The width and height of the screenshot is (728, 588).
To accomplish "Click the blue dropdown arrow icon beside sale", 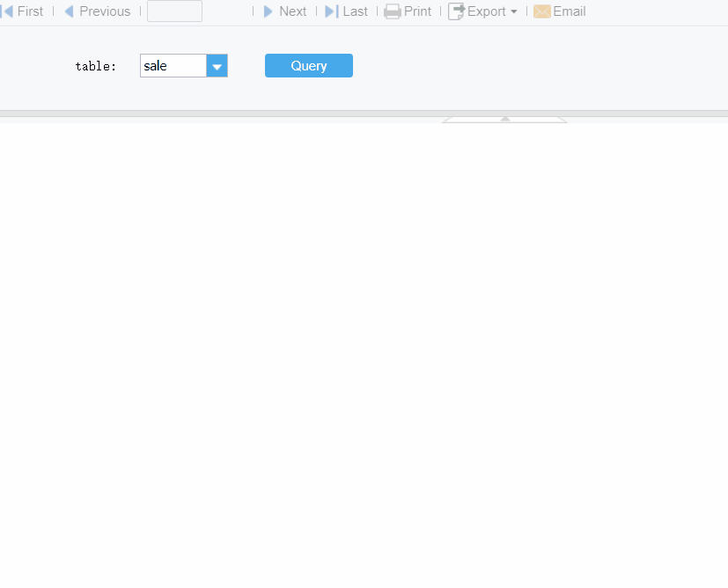I will coord(217,65).
